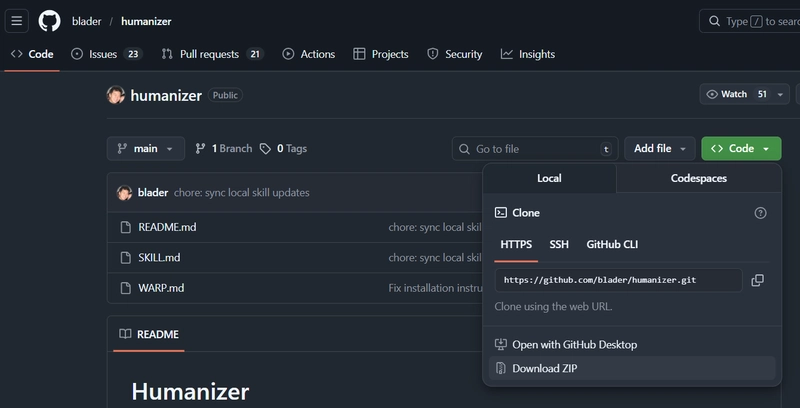Expand the main branch dropdown
The width and height of the screenshot is (800, 408).
[146, 149]
